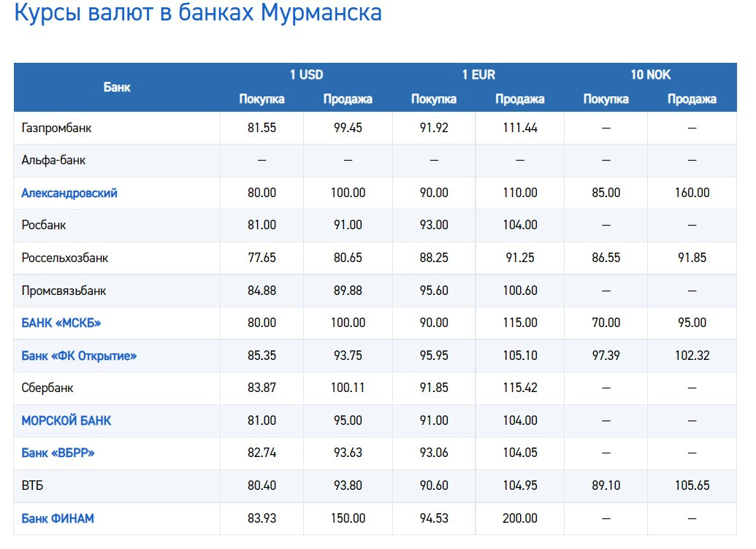Image resolution: width=756 pixels, height=549 pixels.
Task: Follow the Банк «ВБРР» link
Action: 58,453
